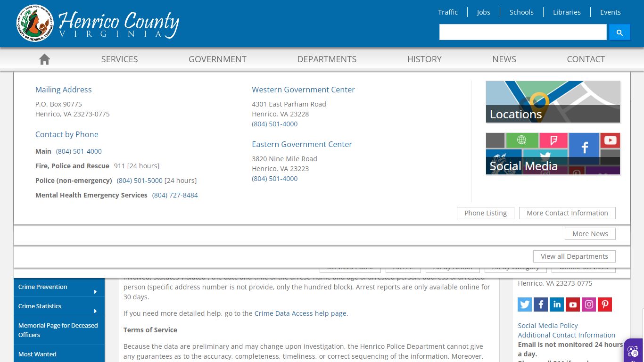644x362 pixels.
Task: Open the Social Media Policy link
Action: [548, 326]
